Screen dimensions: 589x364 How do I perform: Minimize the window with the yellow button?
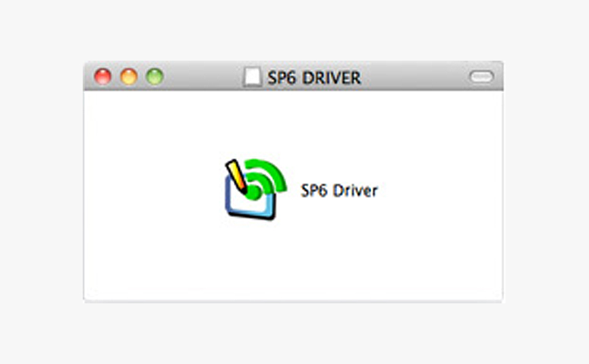[129, 77]
